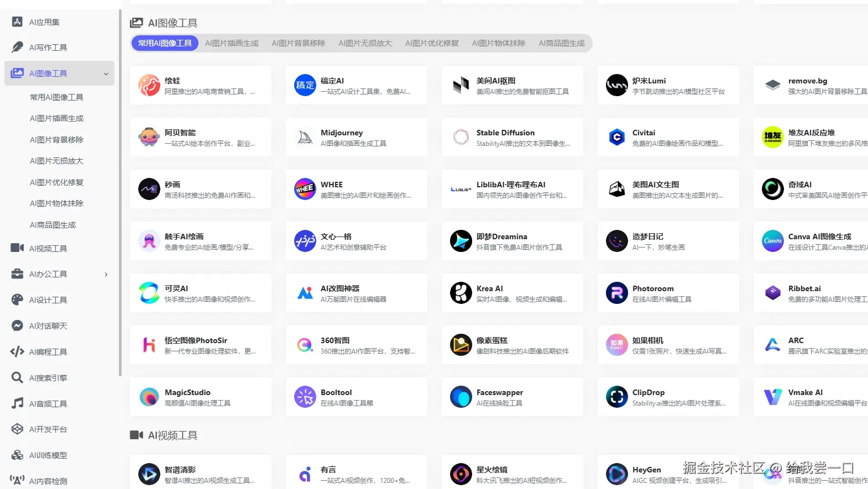Click the AI对话聊天 messenger icon
868x489 pixels.
tap(17, 326)
